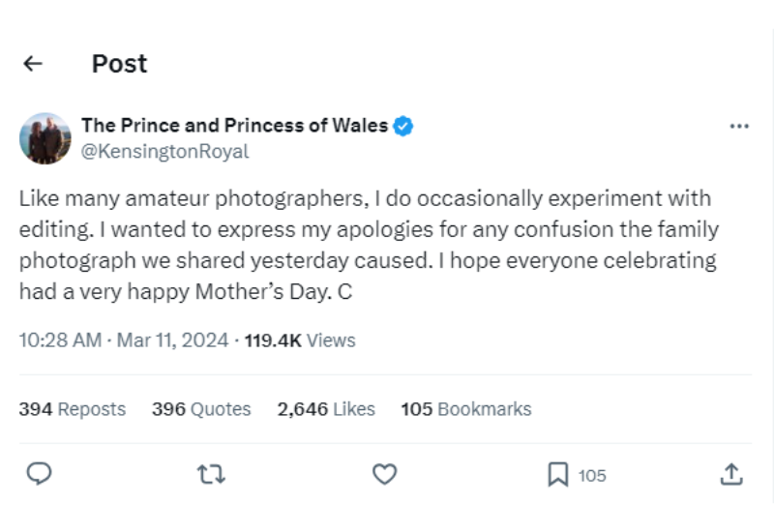Screen dimensions: 774x532
Task: Open the three-dot more options menu
Action: click(x=739, y=126)
